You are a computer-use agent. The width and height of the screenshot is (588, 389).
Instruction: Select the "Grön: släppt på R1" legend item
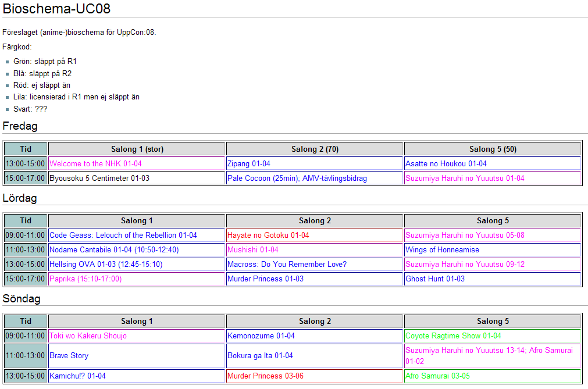click(x=45, y=62)
